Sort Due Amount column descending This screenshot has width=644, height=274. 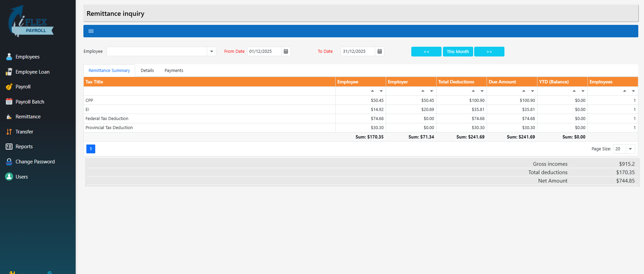[x=532, y=91]
